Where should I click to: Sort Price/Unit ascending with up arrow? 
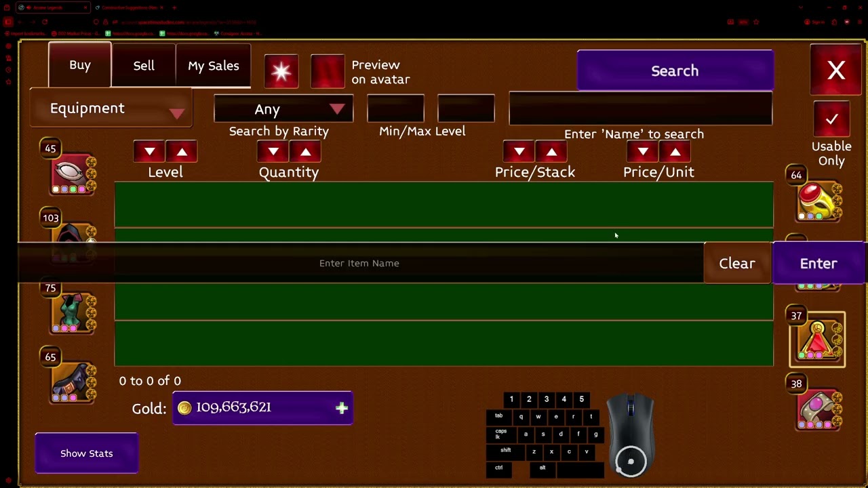pyautogui.click(x=675, y=152)
